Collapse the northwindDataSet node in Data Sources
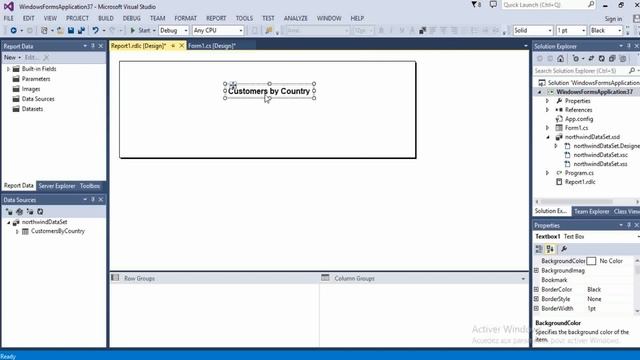640x360 pixels. (8, 222)
